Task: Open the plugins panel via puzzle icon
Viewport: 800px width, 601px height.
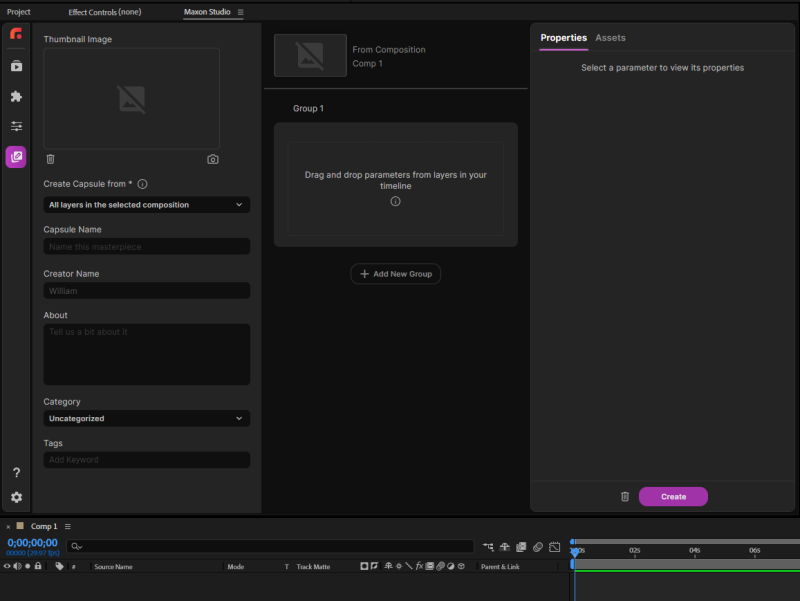Action: pos(16,96)
